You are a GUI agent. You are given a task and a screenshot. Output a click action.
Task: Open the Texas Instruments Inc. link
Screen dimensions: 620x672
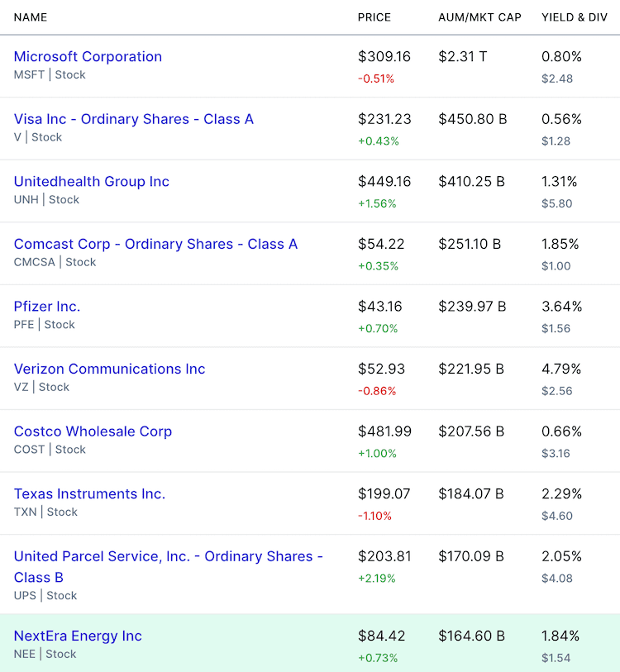[x=89, y=493]
